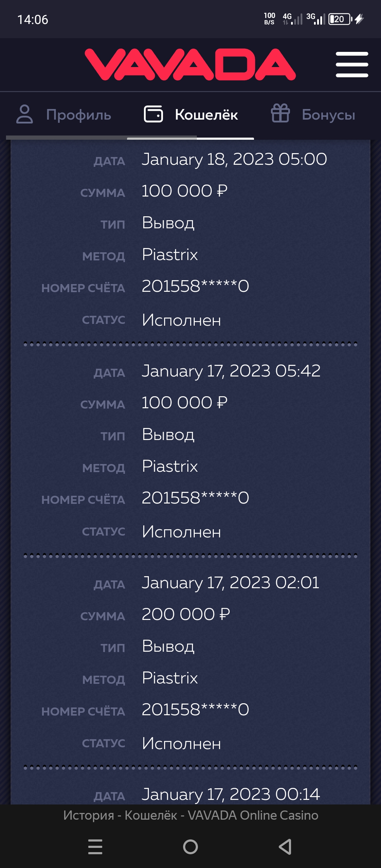
Task: Tap the January 17, 2023 00:14 entry
Action: pos(231,795)
